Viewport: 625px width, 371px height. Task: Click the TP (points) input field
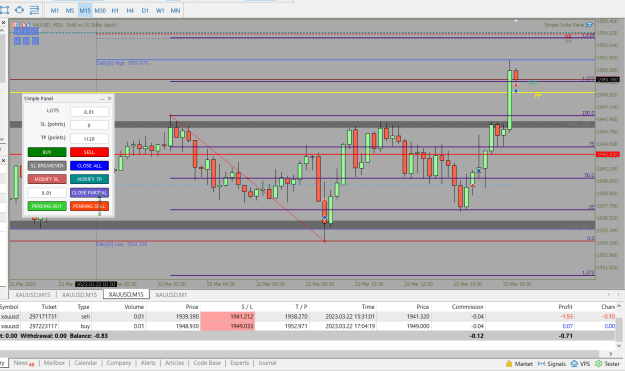[89, 139]
